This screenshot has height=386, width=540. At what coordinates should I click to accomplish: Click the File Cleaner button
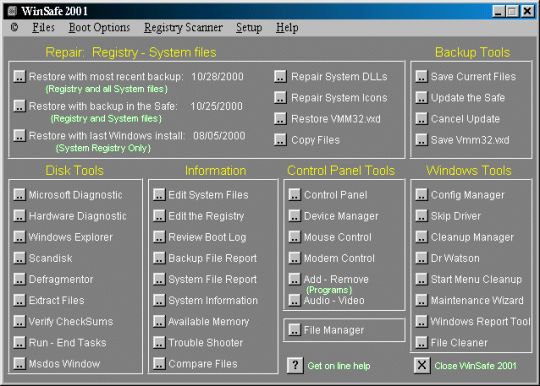coord(421,342)
